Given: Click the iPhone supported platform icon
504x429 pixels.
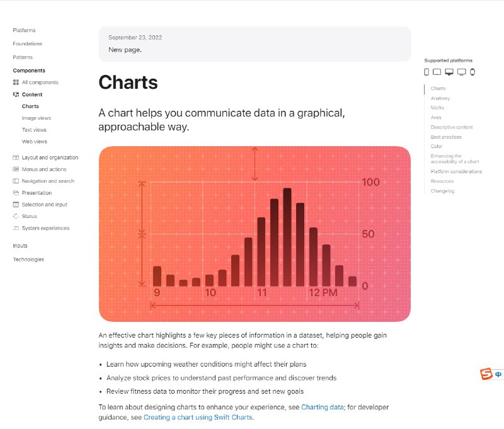Looking at the screenshot, I should tap(427, 72).
